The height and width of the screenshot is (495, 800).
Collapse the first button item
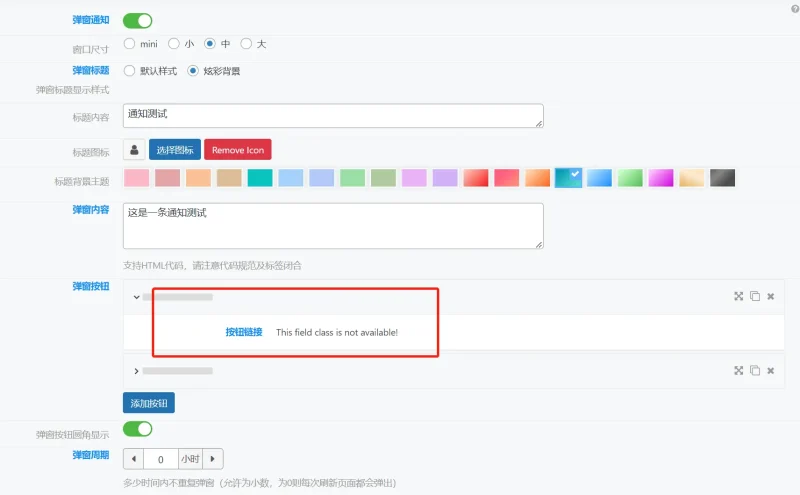[x=136, y=297]
